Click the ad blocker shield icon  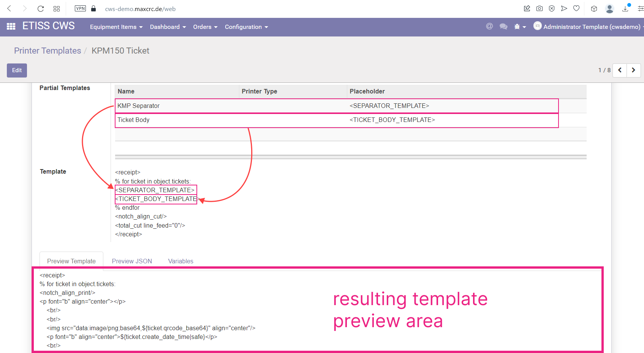pos(552,8)
